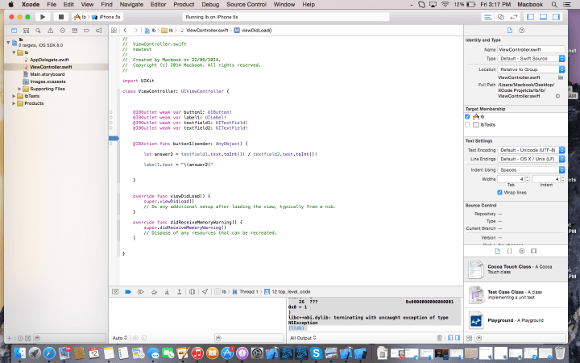The image size is (580, 363).
Task: Add a new file with plus button
Action: click(9, 338)
